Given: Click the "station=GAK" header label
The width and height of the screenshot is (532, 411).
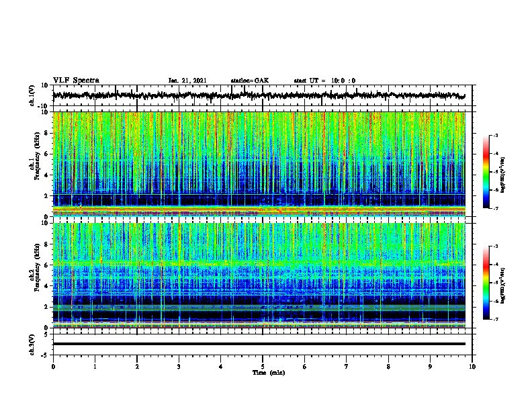Looking at the screenshot, I should (x=250, y=81).
